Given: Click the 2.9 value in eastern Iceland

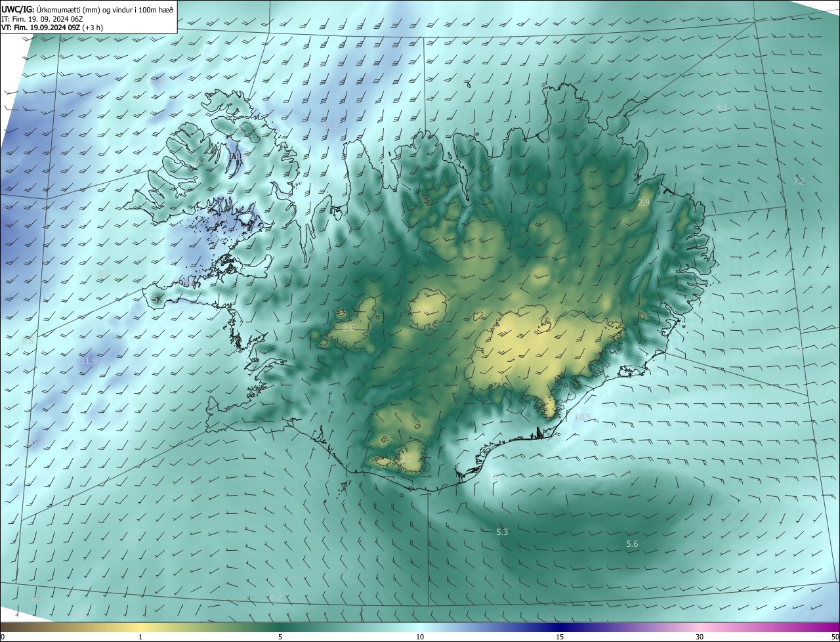Looking at the screenshot, I should 644,203.
